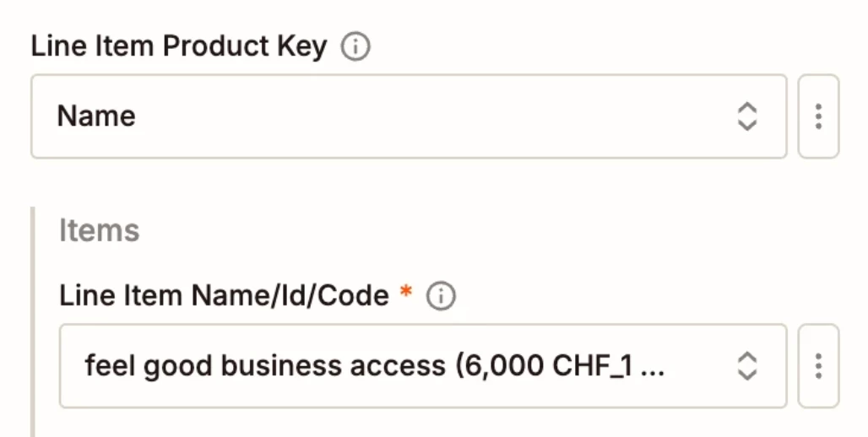The width and height of the screenshot is (868, 437).
Task: Show more actions for the line item code field
Action: tap(818, 366)
